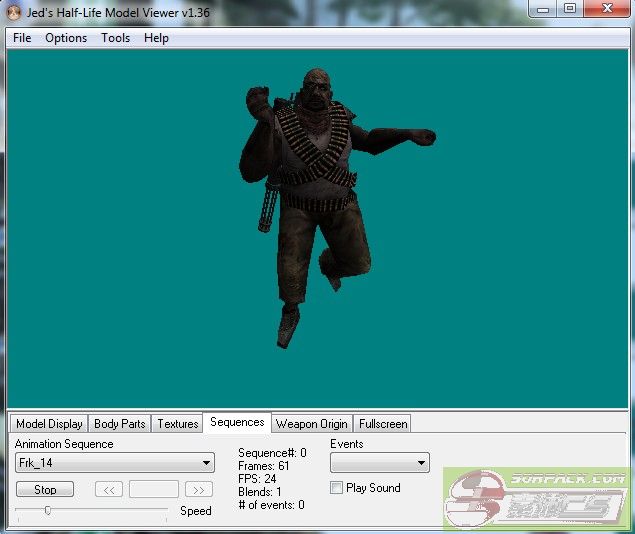
Task: Enable the Play Sound checkbox
Action: [x=336, y=488]
